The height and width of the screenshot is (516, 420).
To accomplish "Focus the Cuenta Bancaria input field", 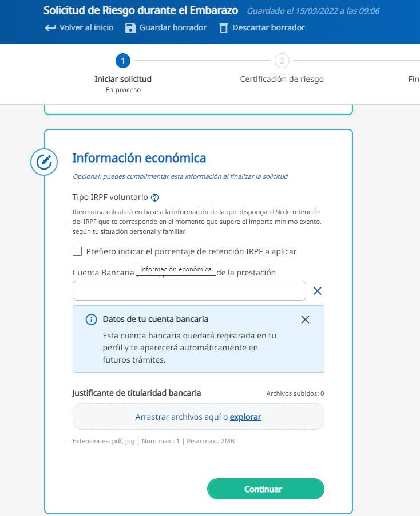I will pos(189,291).
